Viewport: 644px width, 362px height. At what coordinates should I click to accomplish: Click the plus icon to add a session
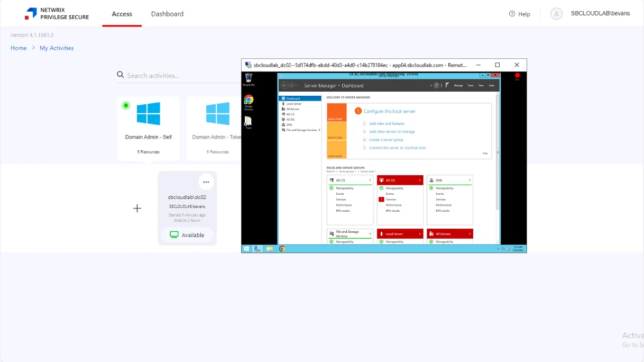pyautogui.click(x=137, y=209)
